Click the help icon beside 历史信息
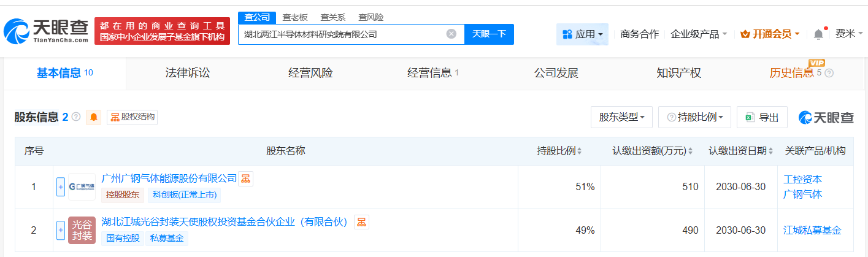Viewport: 868px width, 257px height. (x=829, y=74)
